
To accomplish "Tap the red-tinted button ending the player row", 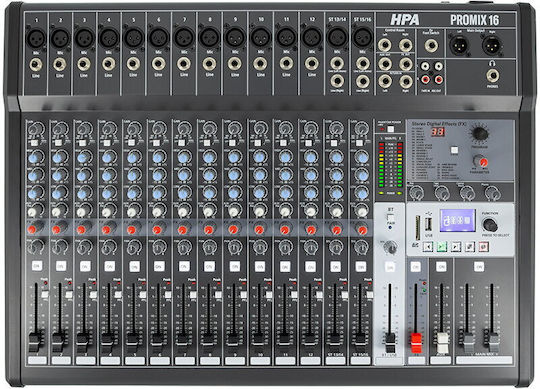I will click(484, 246).
